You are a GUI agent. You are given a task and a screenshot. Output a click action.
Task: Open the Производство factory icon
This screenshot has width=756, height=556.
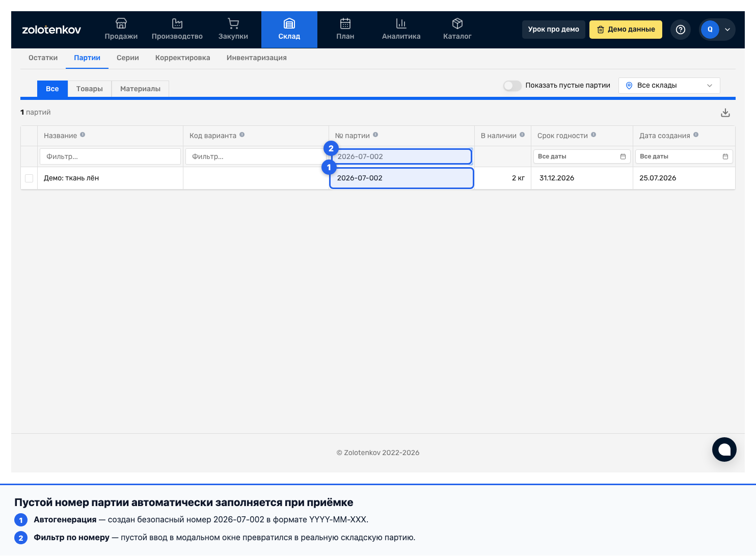click(x=177, y=23)
